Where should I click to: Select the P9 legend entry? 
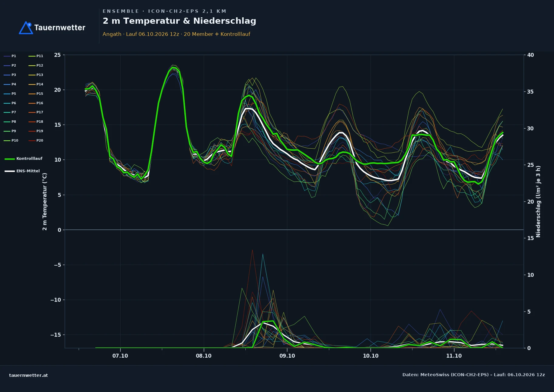[x=10, y=131]
